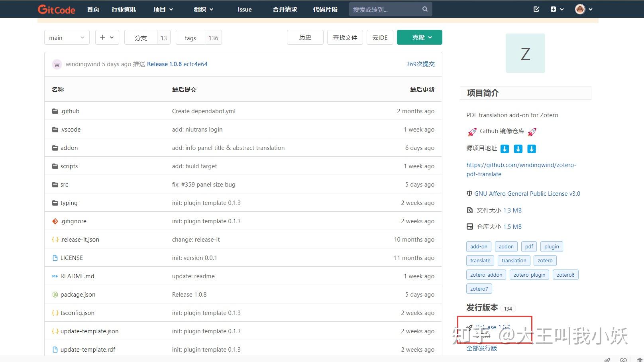Click the windingwind committer avatar
The height and width of the screenshot is (362, 644).
tap(57, 65)
